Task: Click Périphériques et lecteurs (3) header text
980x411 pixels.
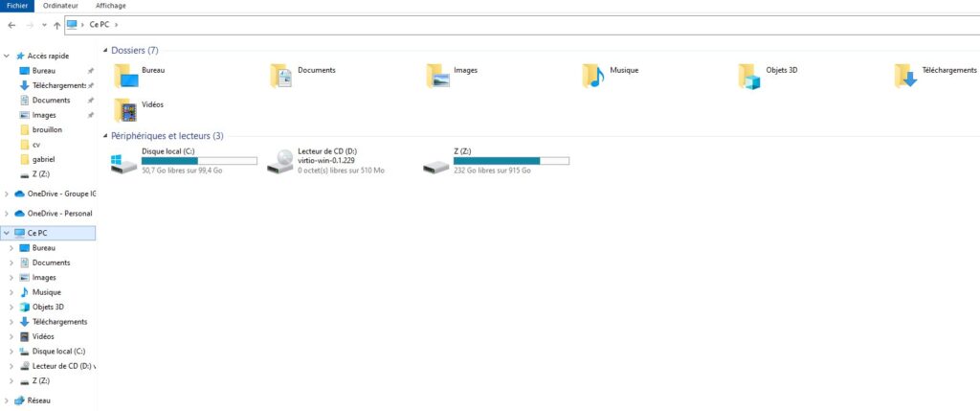Action: pos(167,136)
